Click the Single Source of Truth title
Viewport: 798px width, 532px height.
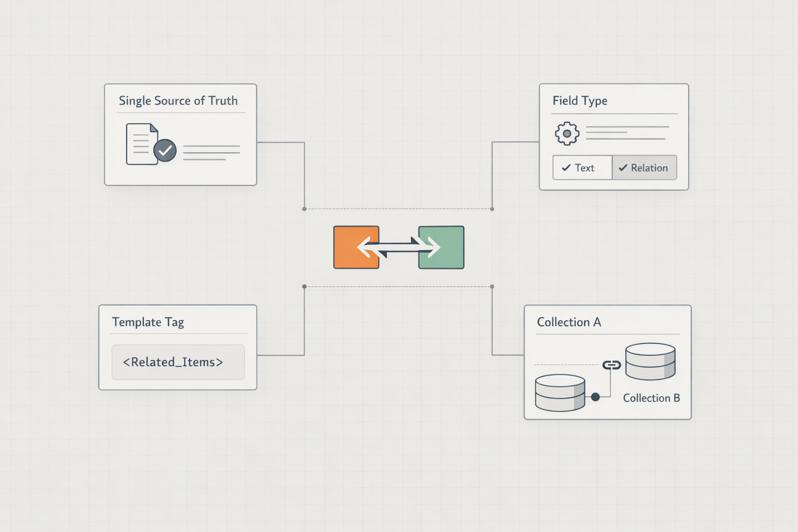point(178,101)
